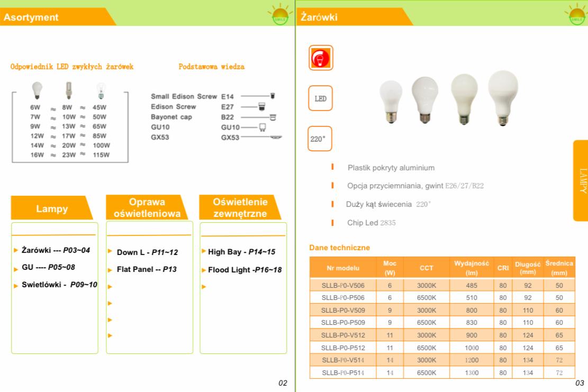Click the red lamp icon on Żarówki page
Image resolution: width=588 pixels, height=392 pixels.
321,58
